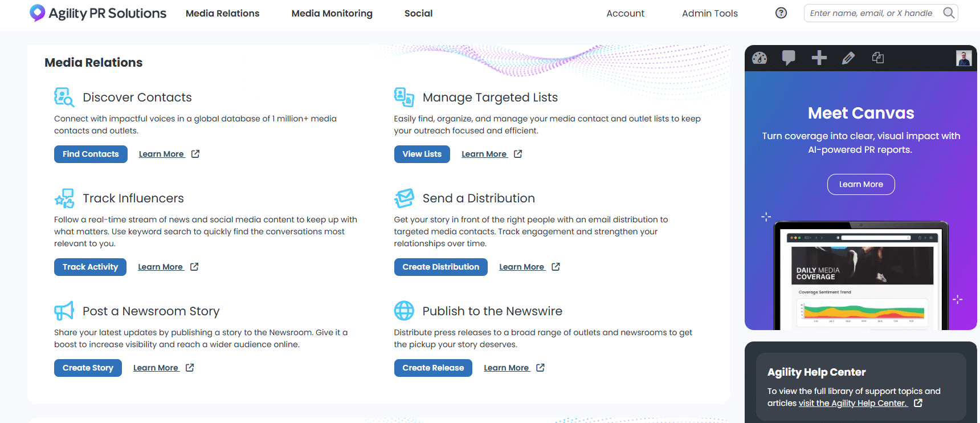Click the dashboard gauge icon in dark toolbar
The image size is (980, 423).
(x=759, y=58)
